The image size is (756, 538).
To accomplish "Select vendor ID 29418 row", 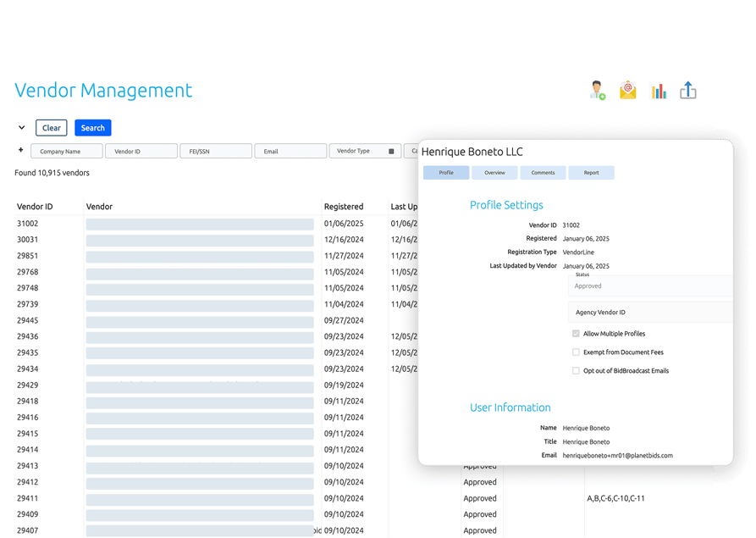I will 27,401.
